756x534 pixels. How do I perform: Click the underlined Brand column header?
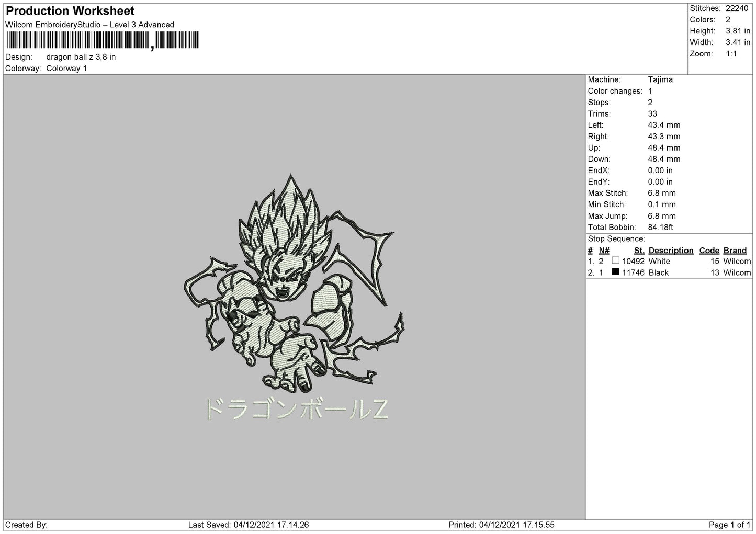(x=735, y=251)
